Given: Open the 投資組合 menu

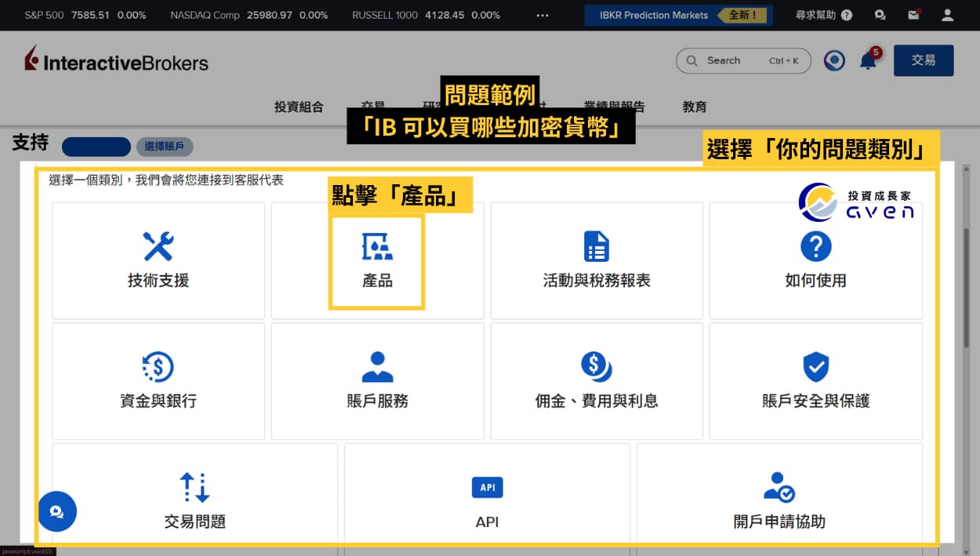Looking at the screenshot, I should (299, 107).
